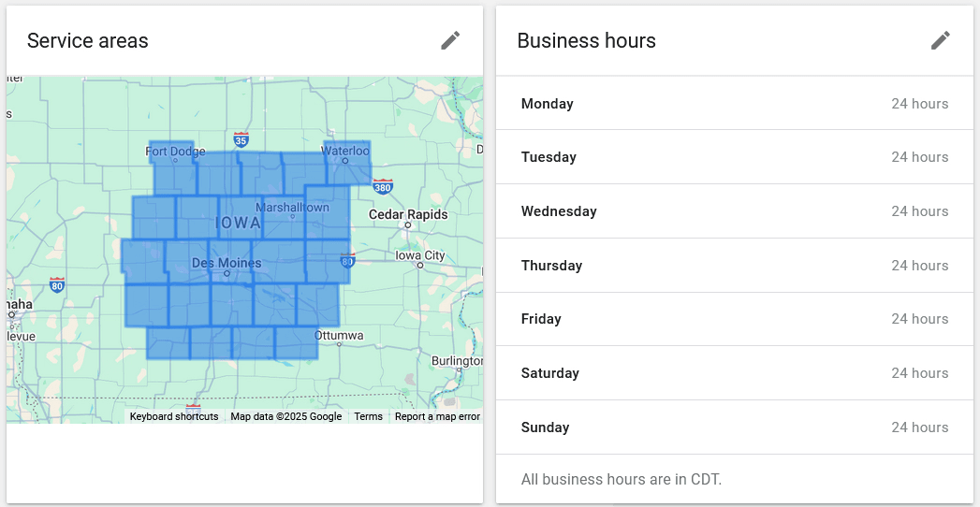
Task: Open Keyboard shortcuts on the map
Action: tap(174, 416)
